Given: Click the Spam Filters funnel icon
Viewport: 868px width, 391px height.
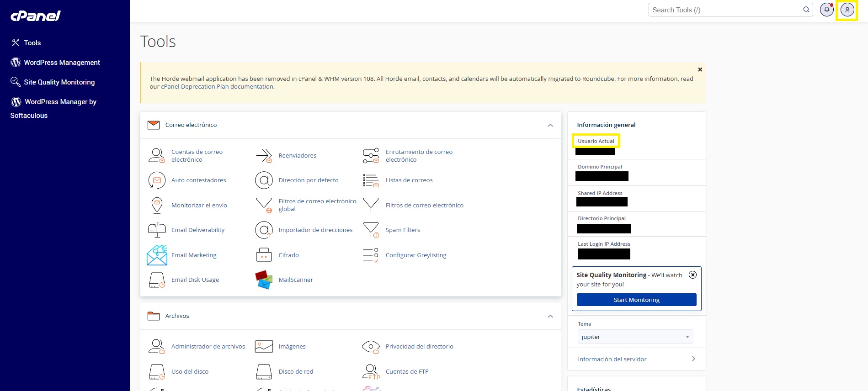Looking at the screenshot, I should (371, 230).
